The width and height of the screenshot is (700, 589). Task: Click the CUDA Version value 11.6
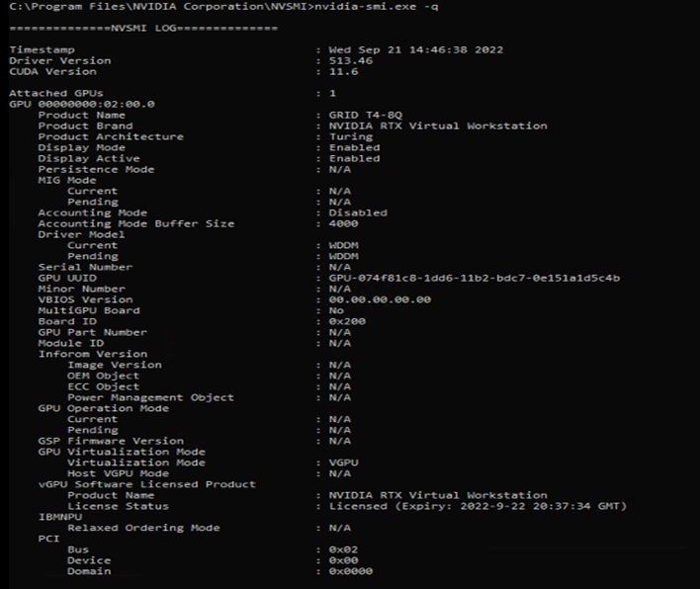344,71
